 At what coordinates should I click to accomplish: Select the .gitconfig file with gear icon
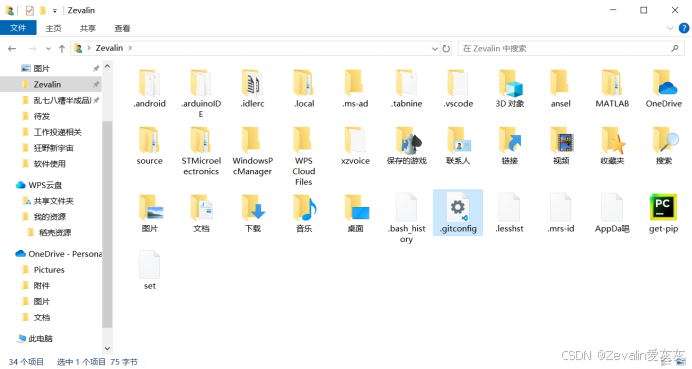(x=458, y=212)
